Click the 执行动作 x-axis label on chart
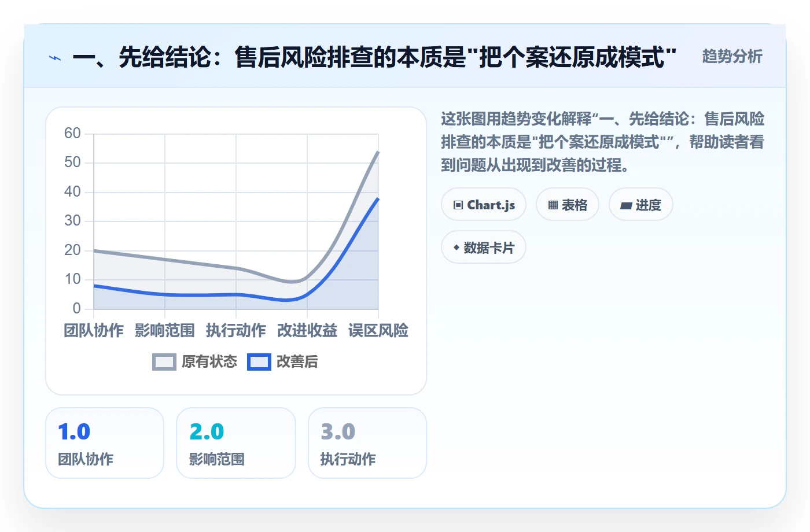 point(236,331)
